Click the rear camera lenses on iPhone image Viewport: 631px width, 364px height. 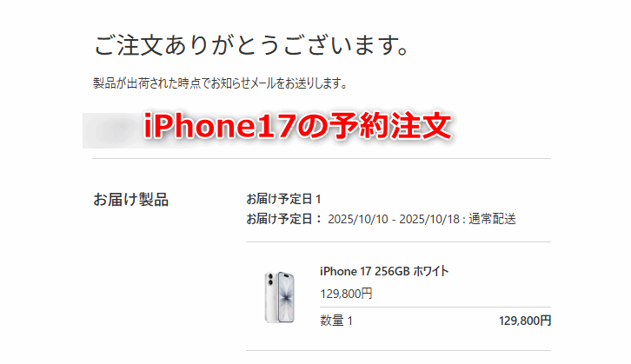[x=270, y=280]
